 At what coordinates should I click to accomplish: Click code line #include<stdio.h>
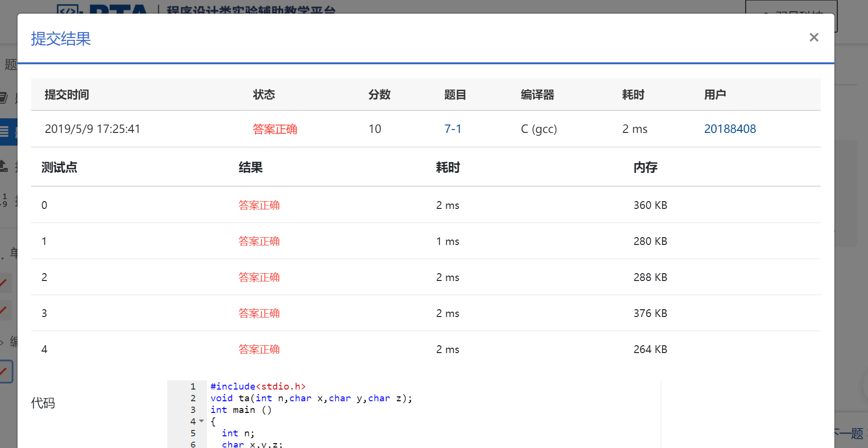point(258,386)
